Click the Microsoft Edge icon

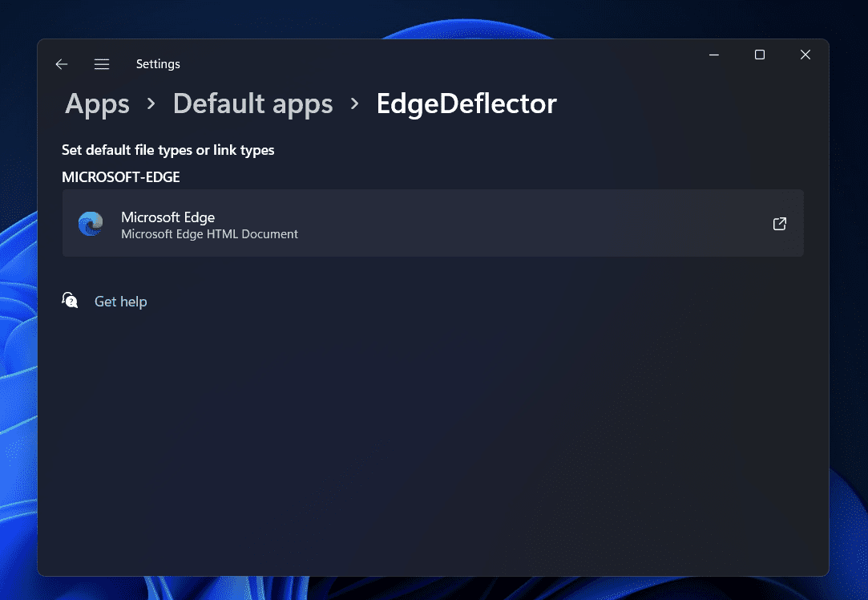click(91, 224)
